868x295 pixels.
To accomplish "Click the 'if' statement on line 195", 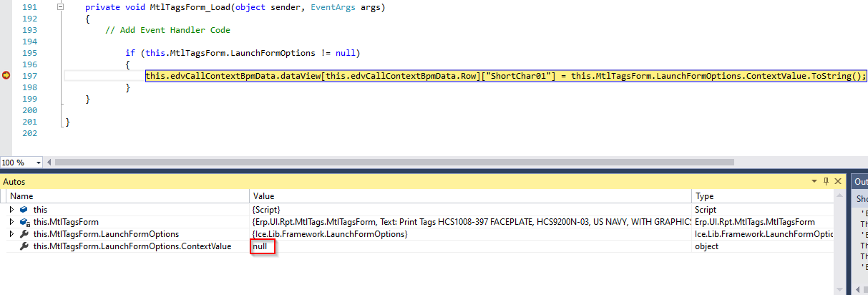I will coord(130,53).
